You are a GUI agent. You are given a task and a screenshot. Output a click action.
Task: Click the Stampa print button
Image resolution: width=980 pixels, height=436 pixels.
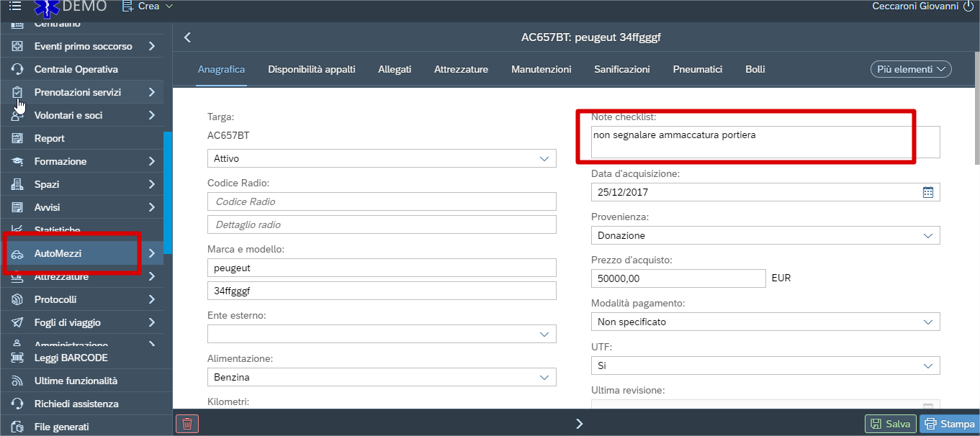click(x=949, y=424)
